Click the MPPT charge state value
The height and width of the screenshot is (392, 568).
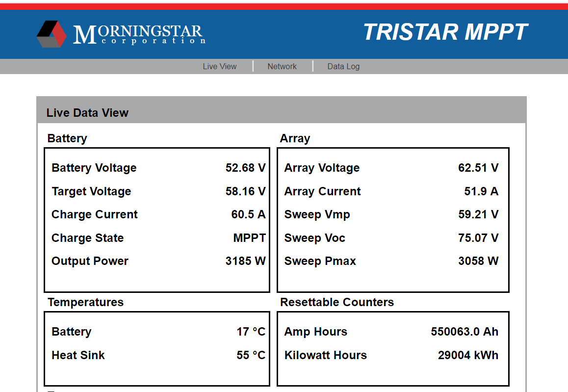[x=249, y=238]
